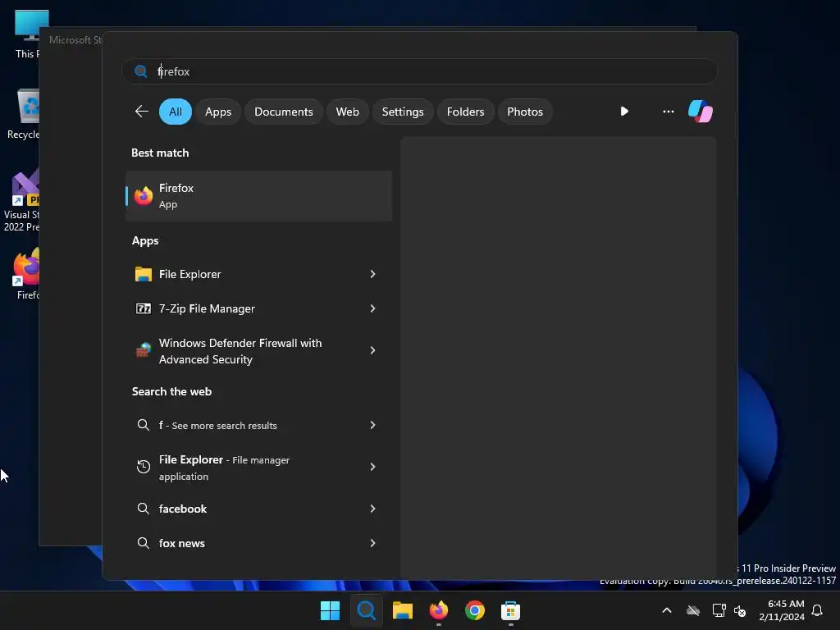This screenshot has height=630, width=840.
Task: Switch to the Apps filter tab
Action: [218, 112]
